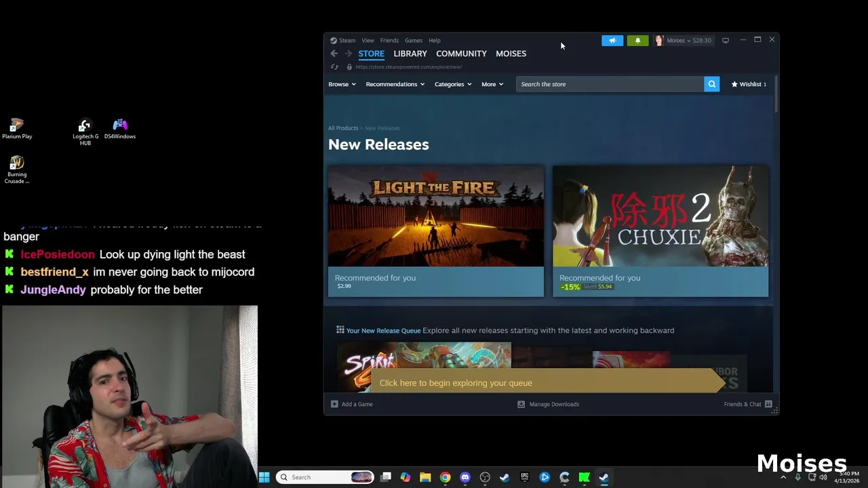The height and width of the screenshot is (488, 868).
Task: Show hidden system tray icons
Action: click(x=783, y=477)
